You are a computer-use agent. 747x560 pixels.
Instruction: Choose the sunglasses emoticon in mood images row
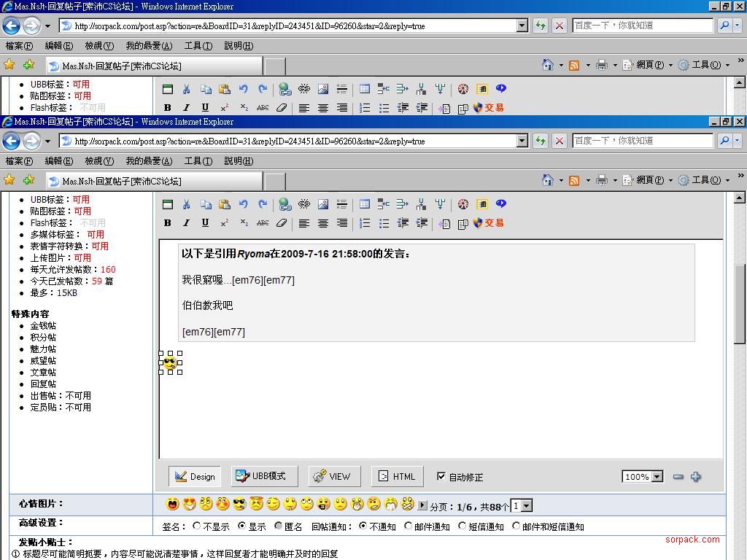click(239, 504)
